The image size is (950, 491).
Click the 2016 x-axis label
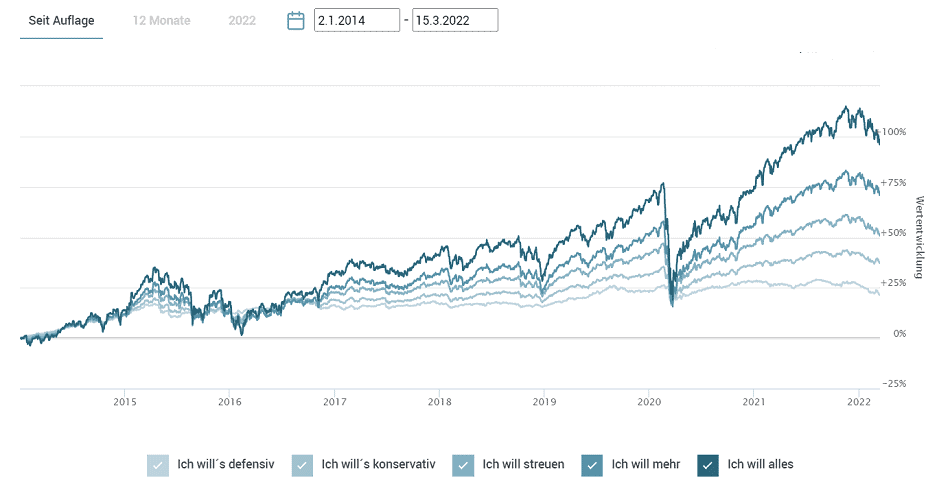point(230,402)
